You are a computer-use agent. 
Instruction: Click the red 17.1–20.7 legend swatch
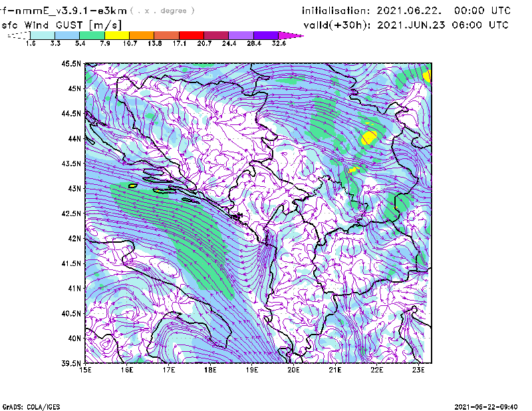192,35
